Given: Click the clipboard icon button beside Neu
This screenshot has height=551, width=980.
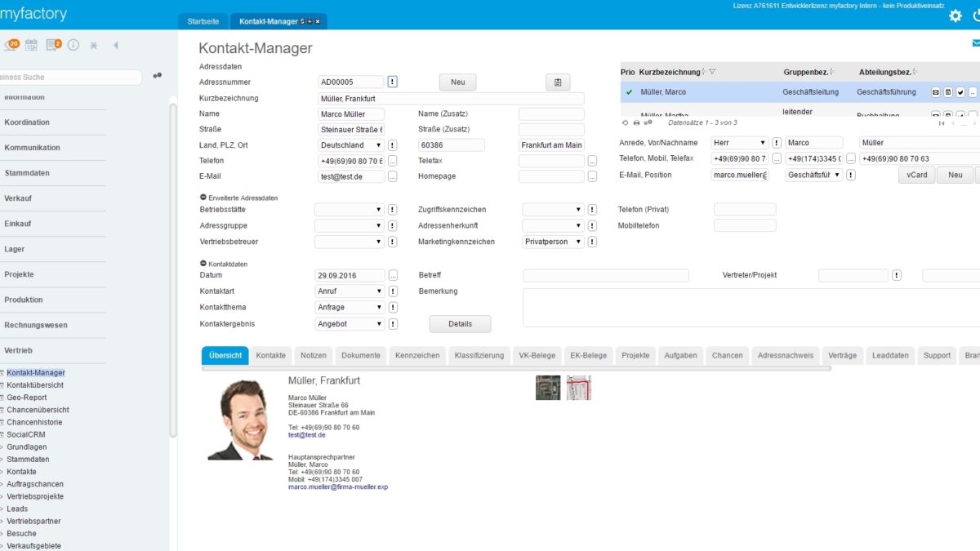Looking at the screenshot, I should pos(558,82).
